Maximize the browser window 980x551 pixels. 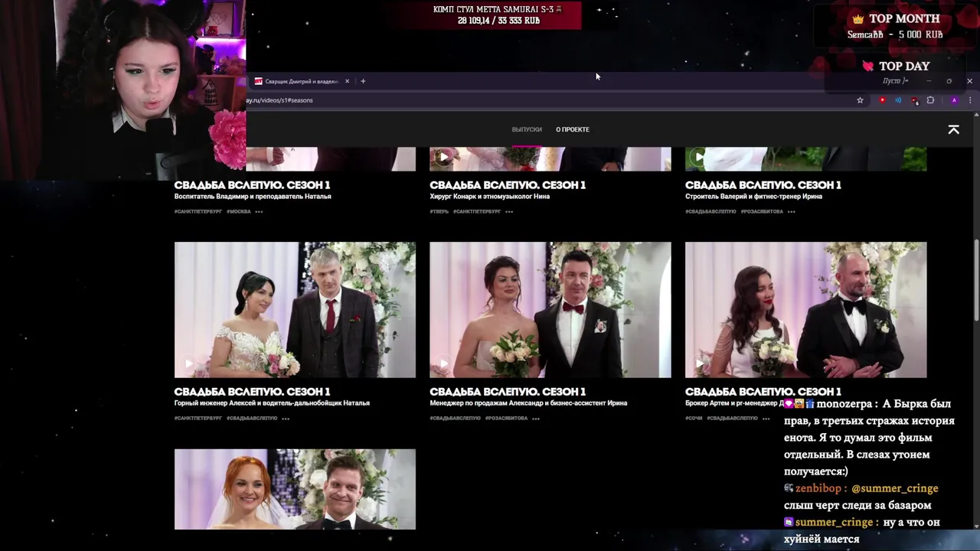click(949, 81)
